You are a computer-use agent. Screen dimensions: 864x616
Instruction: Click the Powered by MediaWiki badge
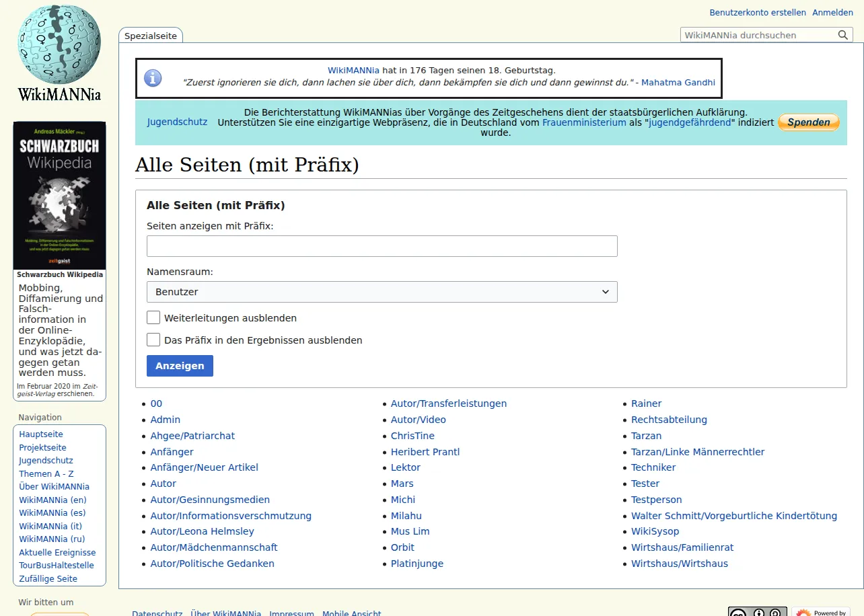[x=820, y=612]
